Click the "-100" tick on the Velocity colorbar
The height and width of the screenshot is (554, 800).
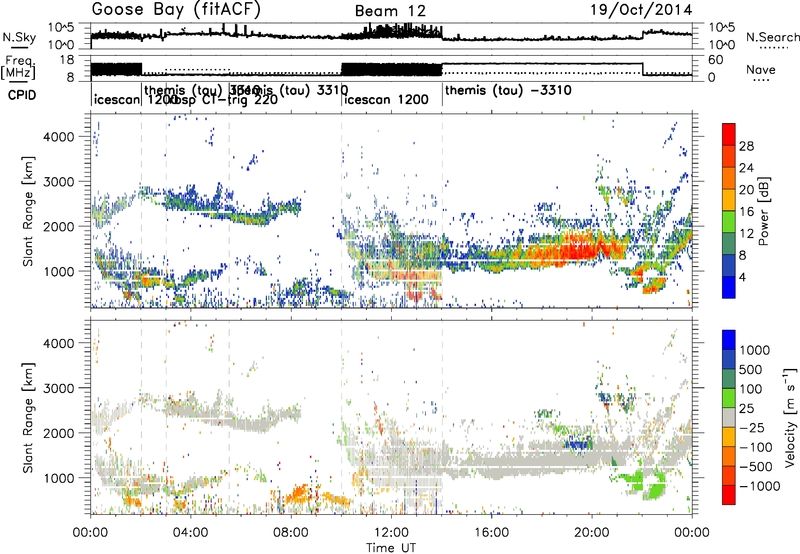755,447
